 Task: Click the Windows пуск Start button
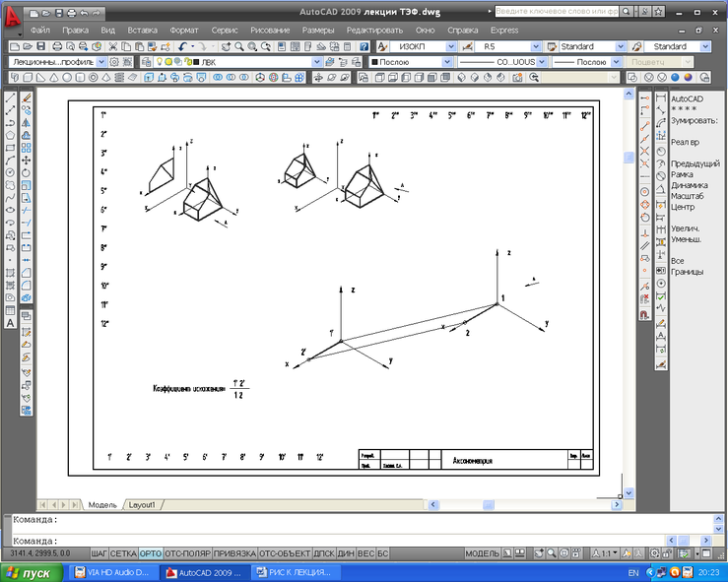tap(32, 573)
